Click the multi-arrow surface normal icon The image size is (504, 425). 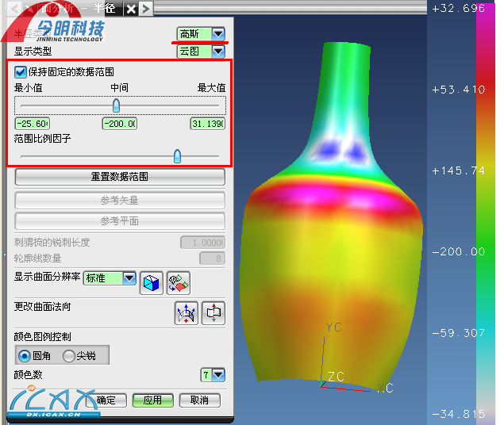(186, 313)
